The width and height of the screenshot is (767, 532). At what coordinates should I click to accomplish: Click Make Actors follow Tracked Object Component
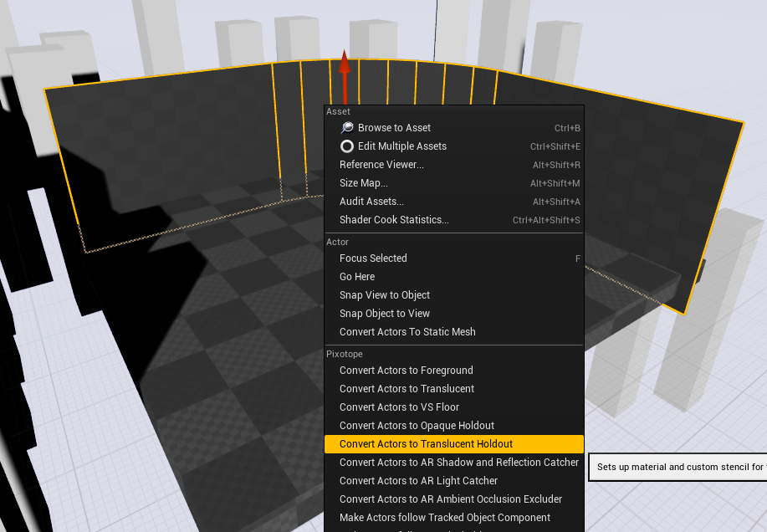pos(445,518)
